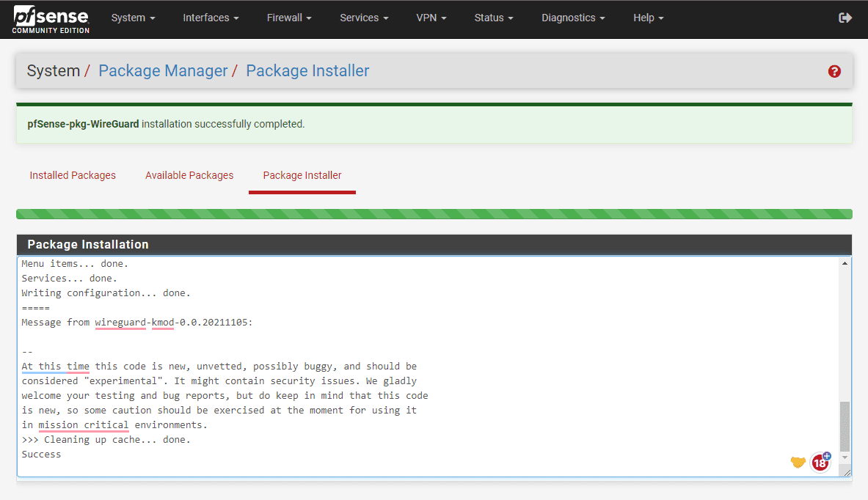Switch to the Installed Packages tab
868x500 pixels.
pyautogui.click(x=73, y=175)
